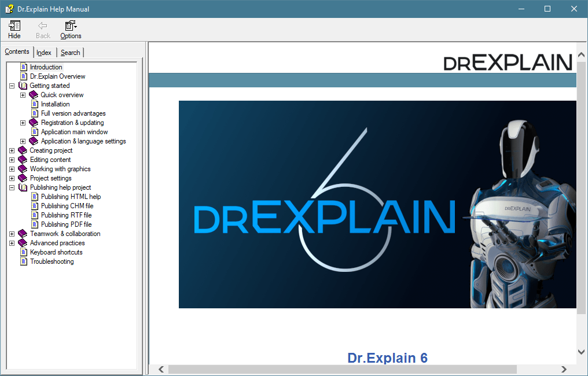Screen dimensions: 588x376
Task: Expand the Quick overview tree node
Action: tap(23, 95)
